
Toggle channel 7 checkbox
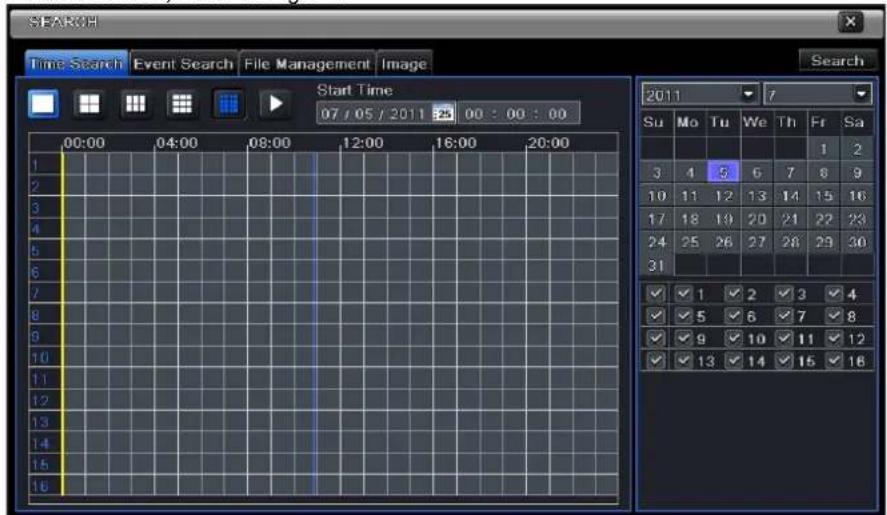tap(784, 315)
